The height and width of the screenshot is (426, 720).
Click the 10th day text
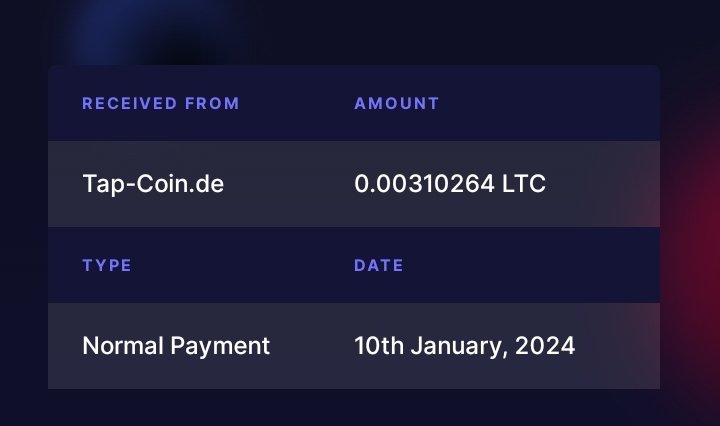tap(379, 346)
